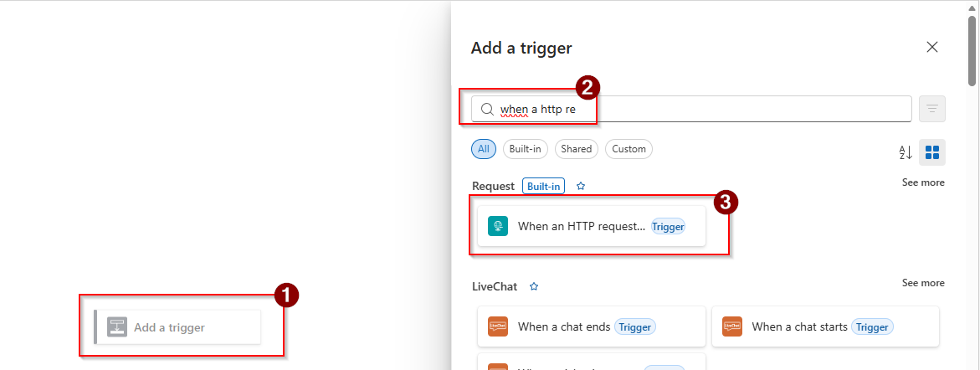The height and width of the screenshot is (370, 980).
Task: Select the 'When a chat ends' trigger
Action: pyautogui.click(x=564, y=326)
